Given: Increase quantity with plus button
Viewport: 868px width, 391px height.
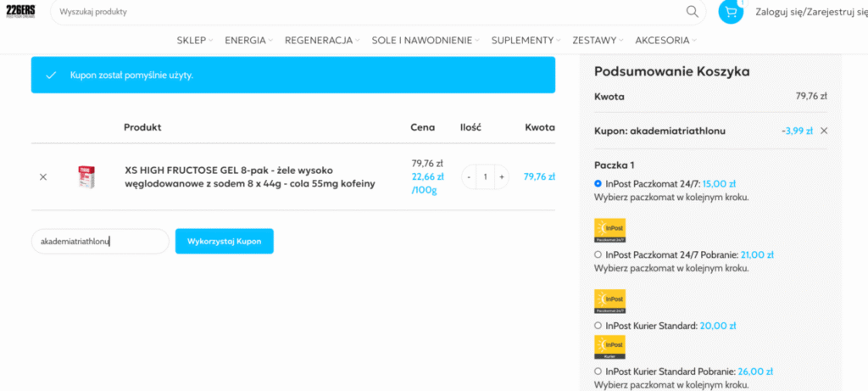Looking at the screenshot, I should [501, 176].
